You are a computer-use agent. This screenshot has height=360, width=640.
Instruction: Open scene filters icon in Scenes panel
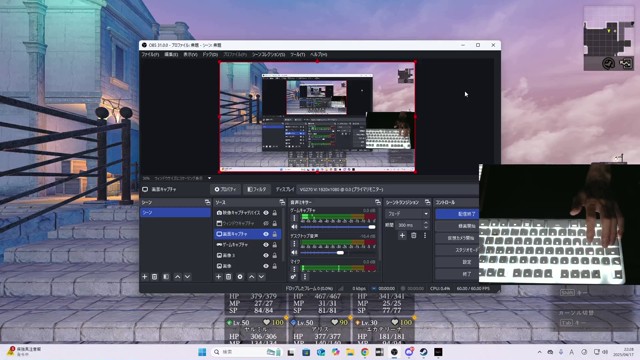point(166,277)
